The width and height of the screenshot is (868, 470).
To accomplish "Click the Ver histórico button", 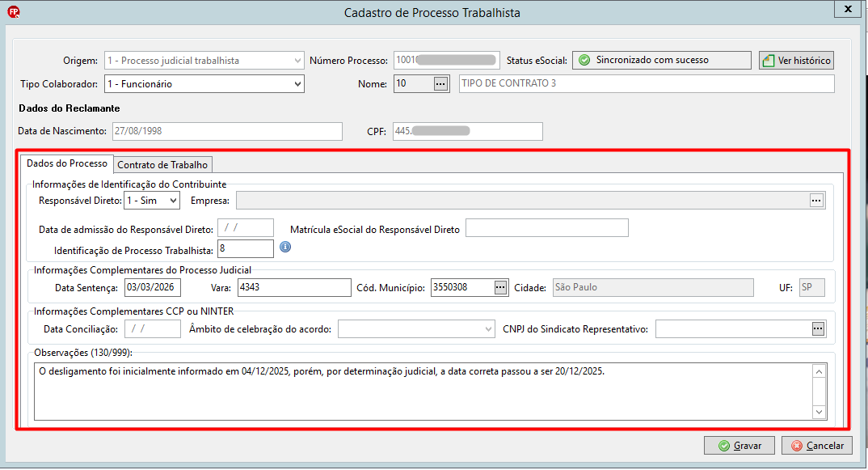I will click(797, 61).
